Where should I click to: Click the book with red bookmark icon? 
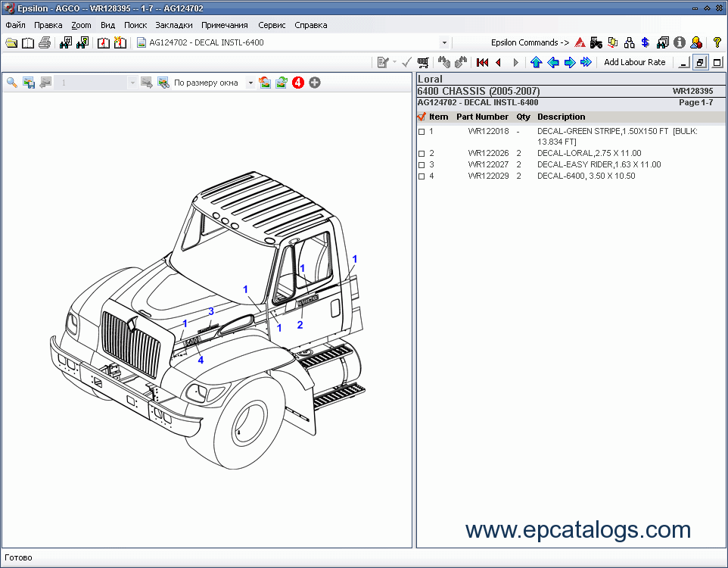coord(103,42)
